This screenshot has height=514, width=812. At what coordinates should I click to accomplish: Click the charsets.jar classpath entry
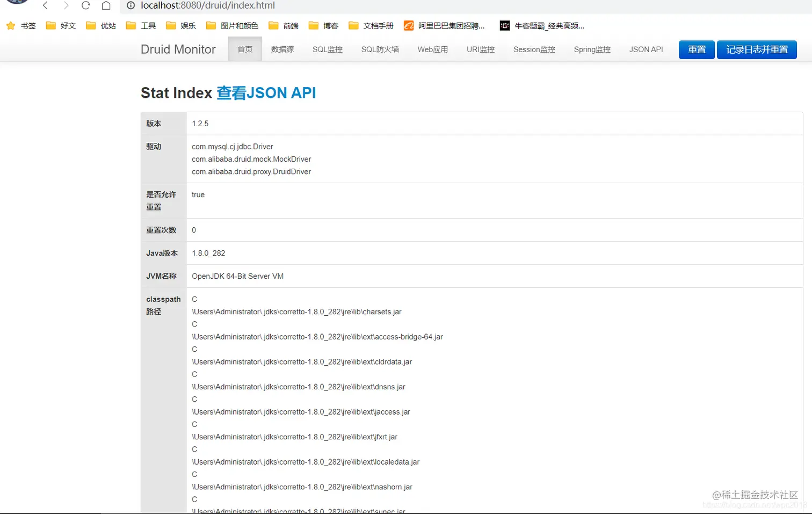pyautogui.click(x=297, y=312)
